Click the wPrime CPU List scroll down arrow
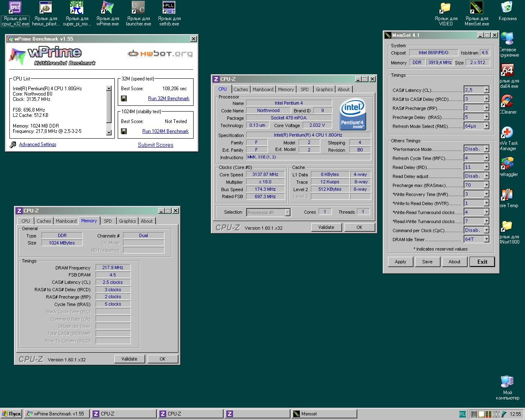 (109, 132)
